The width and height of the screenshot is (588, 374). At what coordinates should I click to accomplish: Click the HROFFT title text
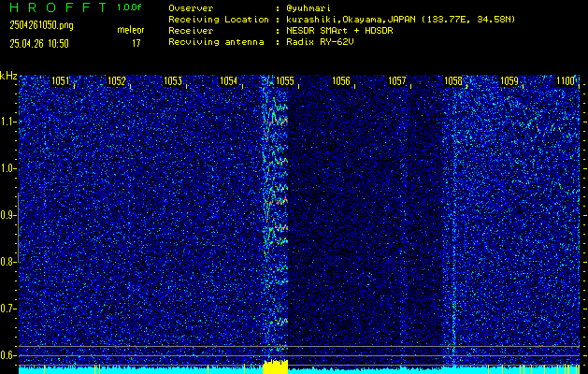click(58, 7)
